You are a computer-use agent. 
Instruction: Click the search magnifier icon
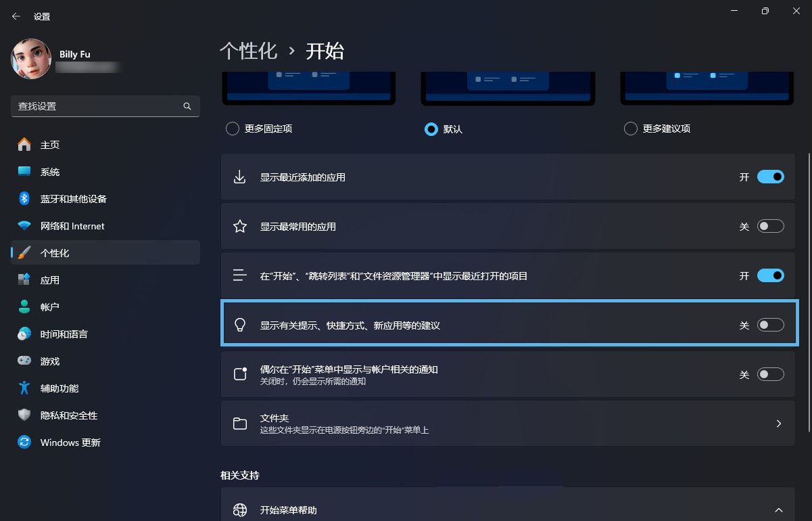187,106
